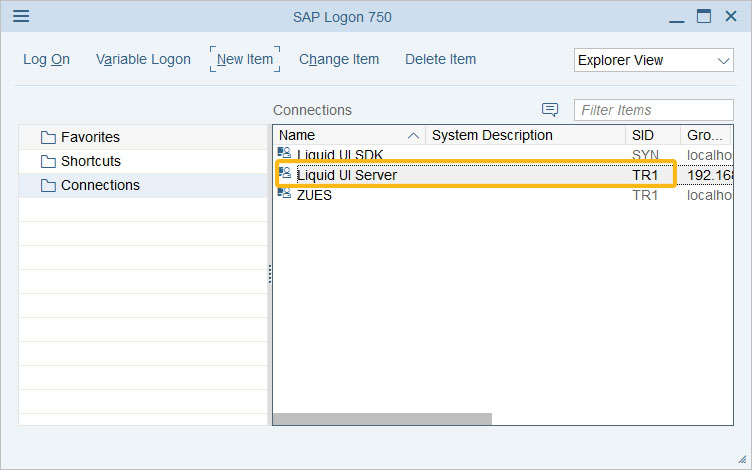Click localho value in ZUES row
The width and height of the screenshot is (752, 470).
710,195
